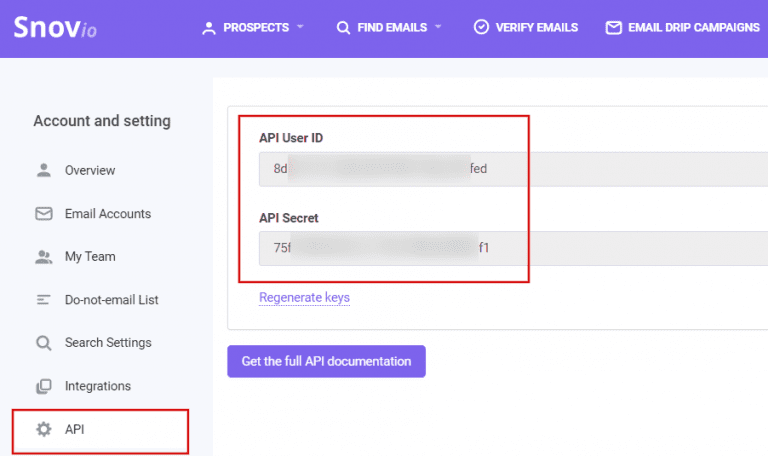The height and width of the screenshot is (456, 768).
Task: Go to Email Drip Campaigns
Action: [693, 28]
